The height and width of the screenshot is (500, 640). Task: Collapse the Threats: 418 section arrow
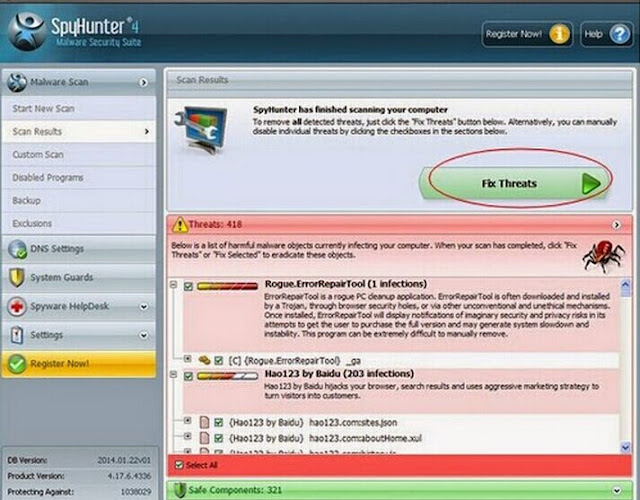click(x=616, y=225)
